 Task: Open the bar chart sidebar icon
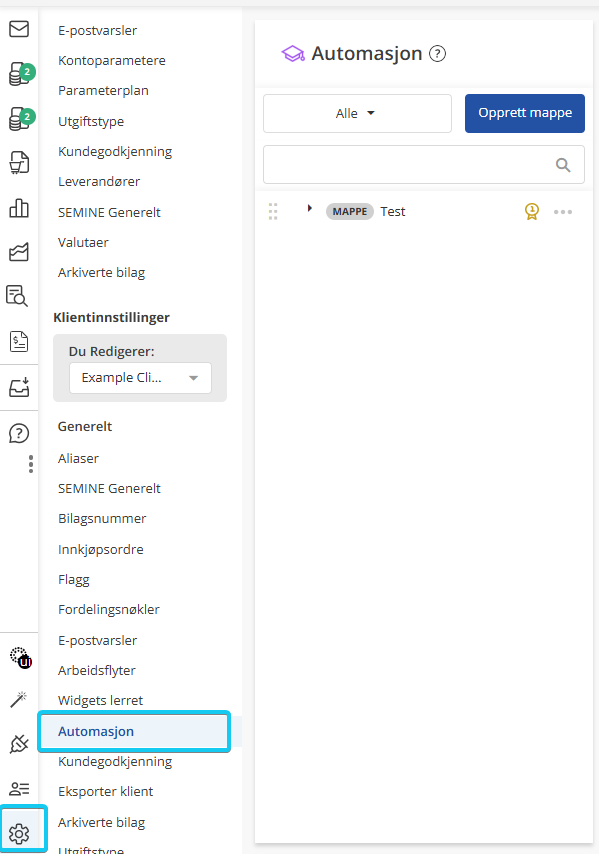pyautogui.click(x=19, y=208)
